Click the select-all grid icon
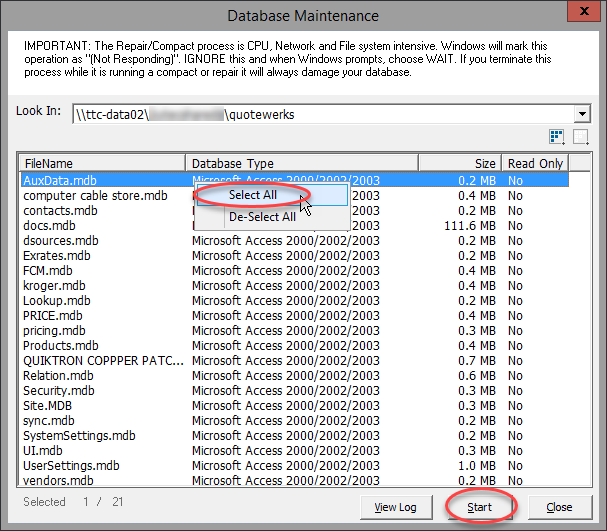The height and width of the screenshot is (531, 607). [557, 137]
